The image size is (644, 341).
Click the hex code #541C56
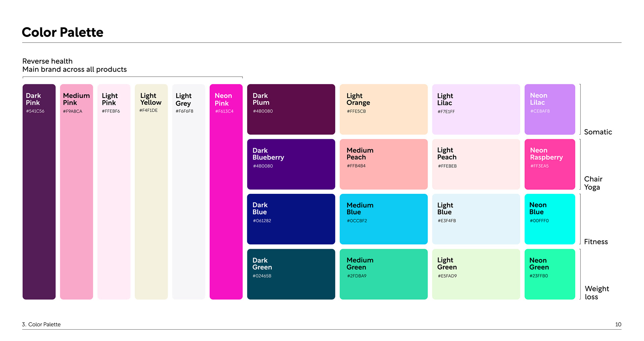click(35, 111)
